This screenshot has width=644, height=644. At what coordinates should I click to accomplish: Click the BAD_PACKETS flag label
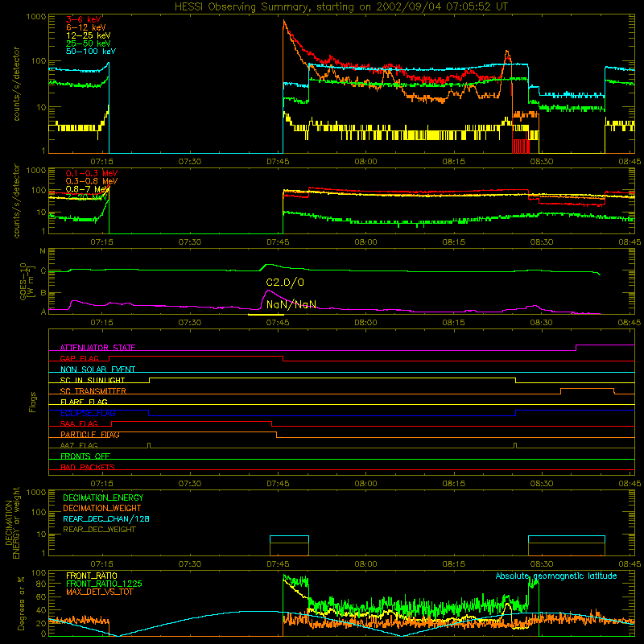(88, 467)
